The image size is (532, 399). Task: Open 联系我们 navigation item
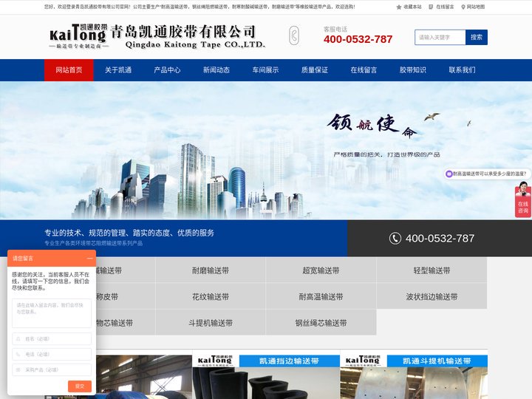462,70
